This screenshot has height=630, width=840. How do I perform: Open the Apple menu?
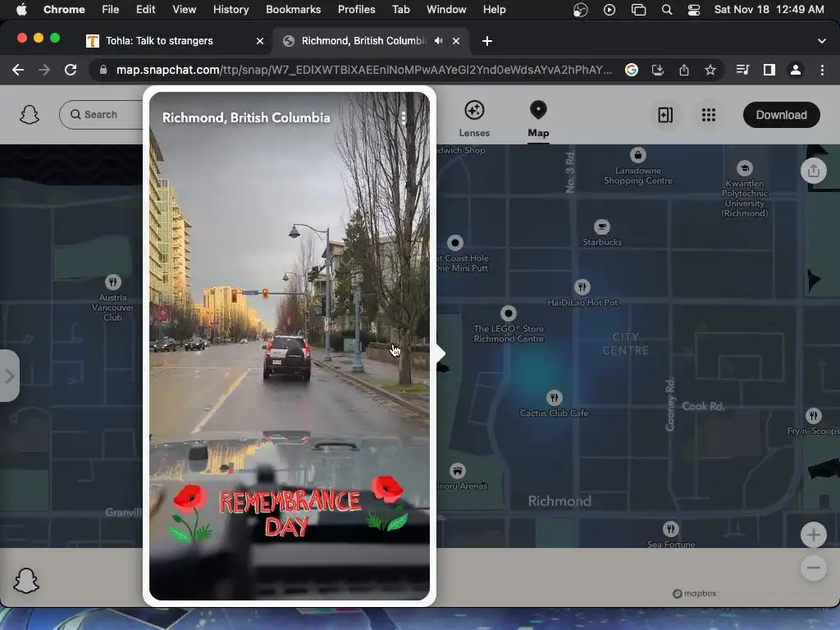point(21,9)
